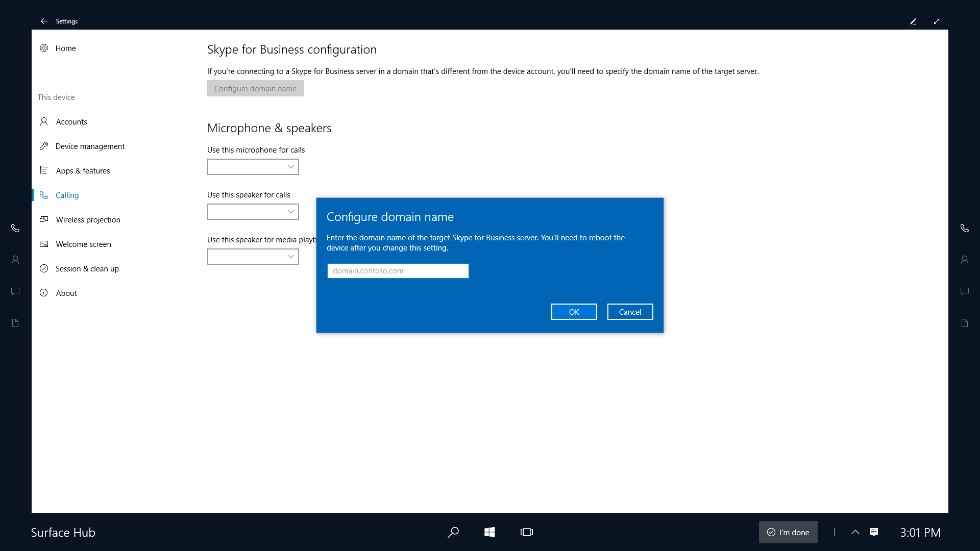This screenshot has width=980, height=551.
Task: Click Cancel to dismiss dialog
Action: coord(630,312)
